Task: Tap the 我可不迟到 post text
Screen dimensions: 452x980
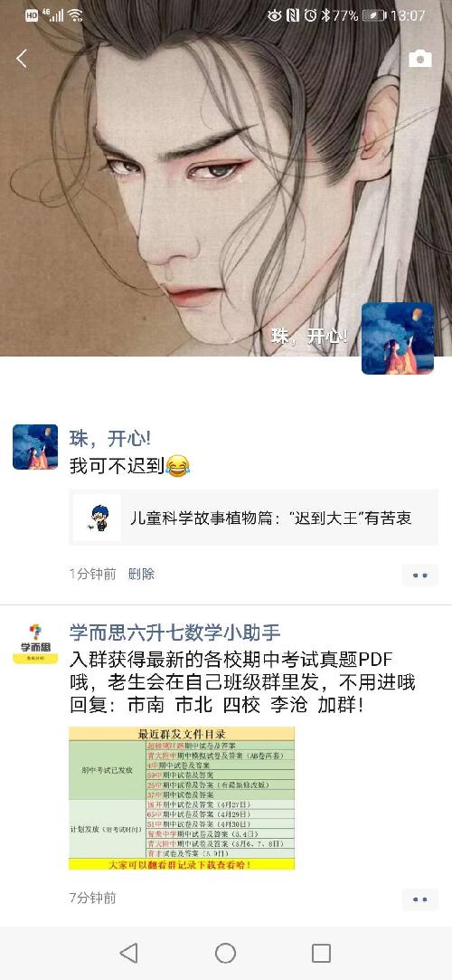Action: pos(130,465)
